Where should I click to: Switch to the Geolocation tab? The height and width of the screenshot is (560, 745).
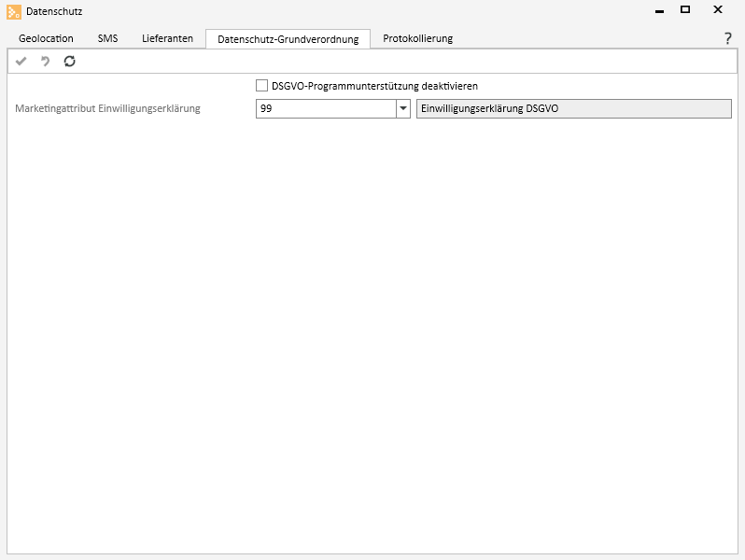[46, 38]
